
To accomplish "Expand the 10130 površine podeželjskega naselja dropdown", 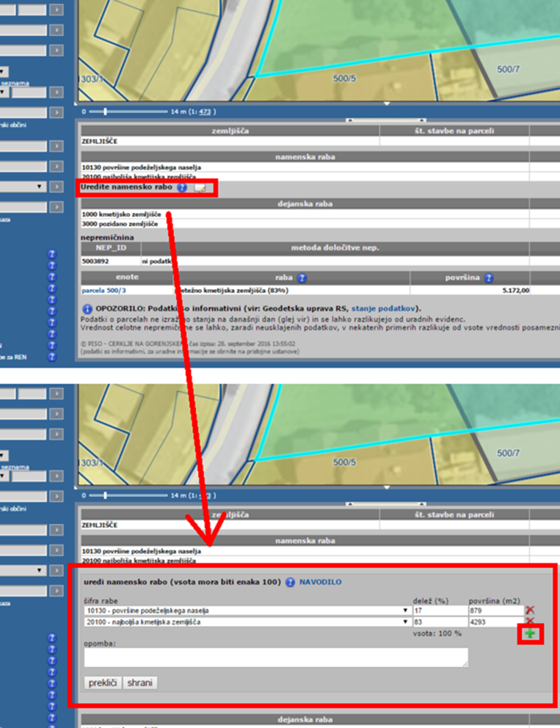I will coord(247,611).
